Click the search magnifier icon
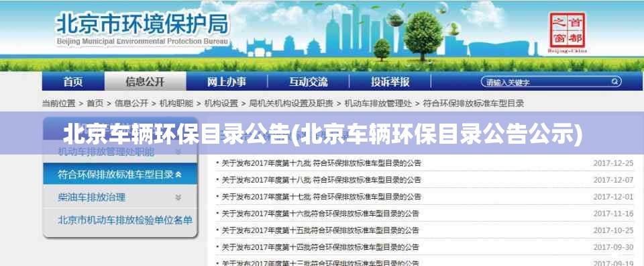The width and height of the screenshot is (644, 266). pyautogui.click(x=614, y=81)
